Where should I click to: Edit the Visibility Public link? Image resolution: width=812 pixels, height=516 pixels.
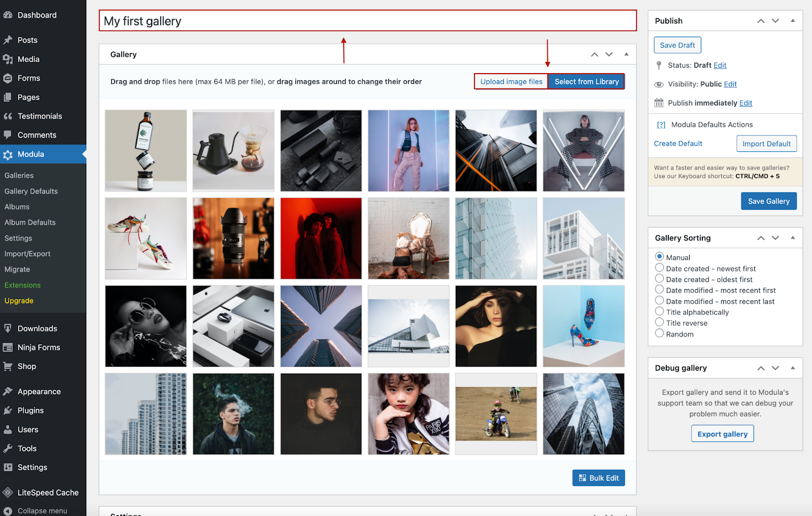point(730,84)
